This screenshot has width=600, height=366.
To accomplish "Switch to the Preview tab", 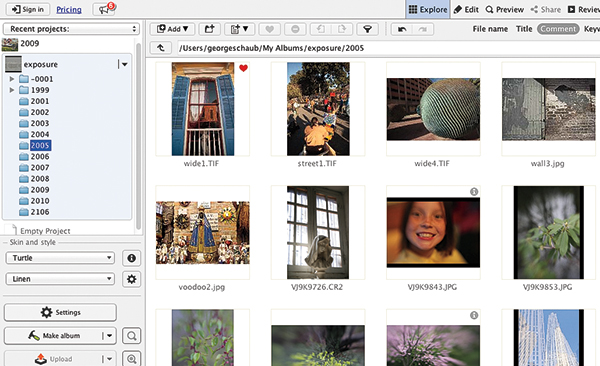I will coord(505,9).
